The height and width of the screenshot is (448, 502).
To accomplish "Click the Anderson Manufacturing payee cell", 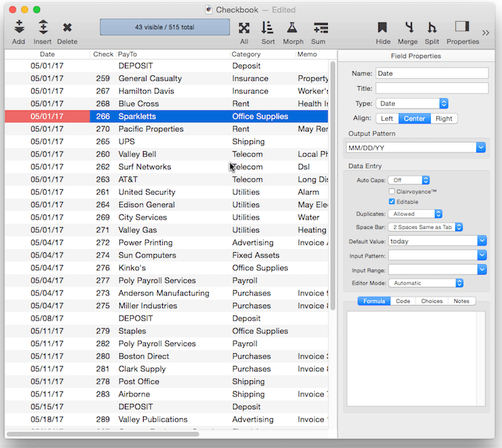I will click(x=164, y=293).
